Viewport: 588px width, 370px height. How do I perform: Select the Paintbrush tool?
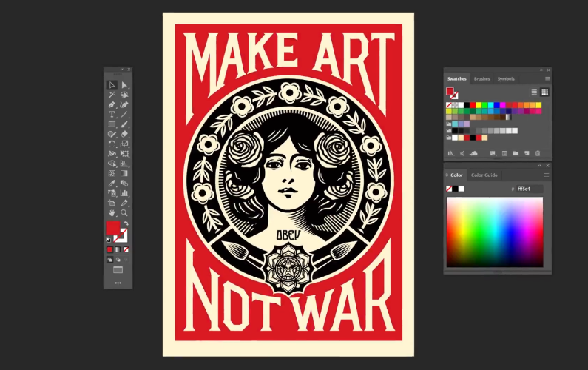click(124, 124)
